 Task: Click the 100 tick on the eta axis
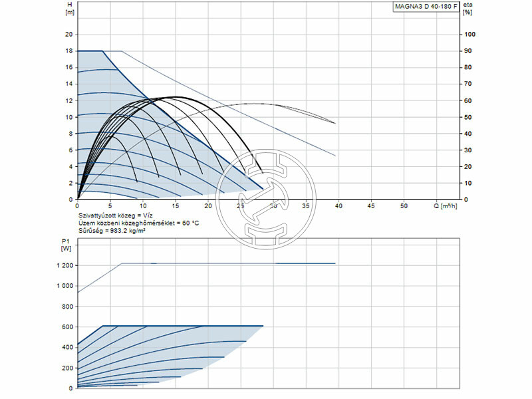click(470, 35)
